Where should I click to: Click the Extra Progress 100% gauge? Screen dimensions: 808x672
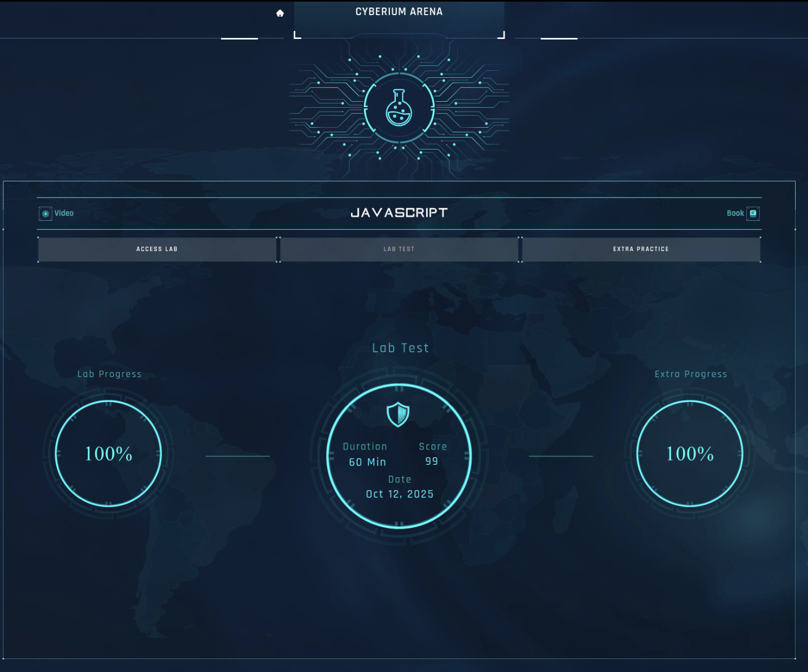tap(690, 453)
